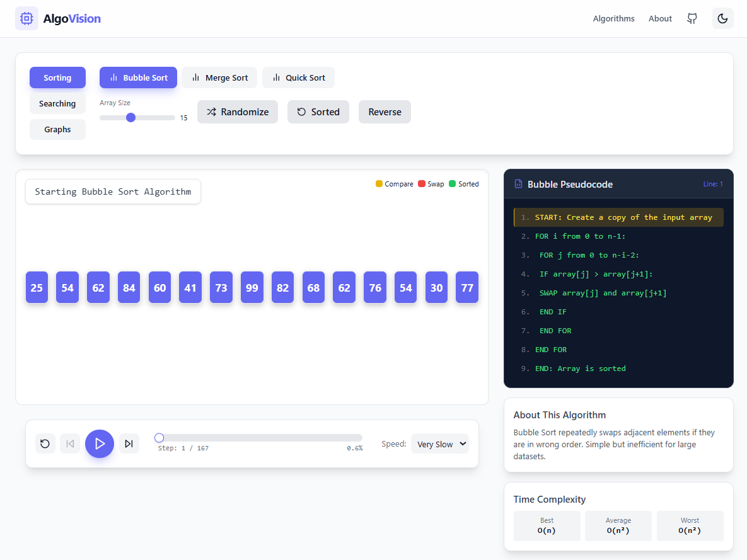
Task: Click pseudocode line 1 START
Action: (x=618, y=217)
